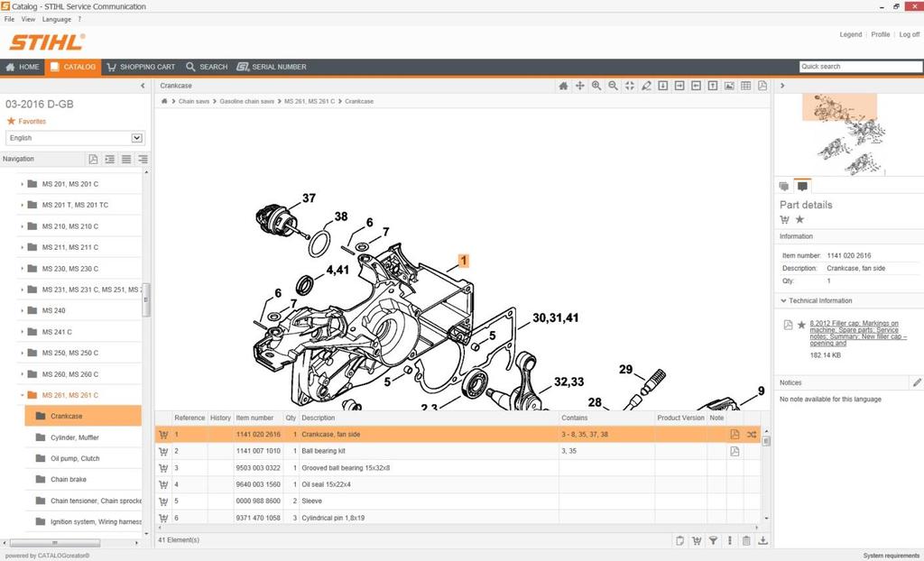Image resolution: width=924 pixels, height=561 pixels.
Task: Click the Gasoline chain saws breadcrumb
Action: [x=246, y=102]
